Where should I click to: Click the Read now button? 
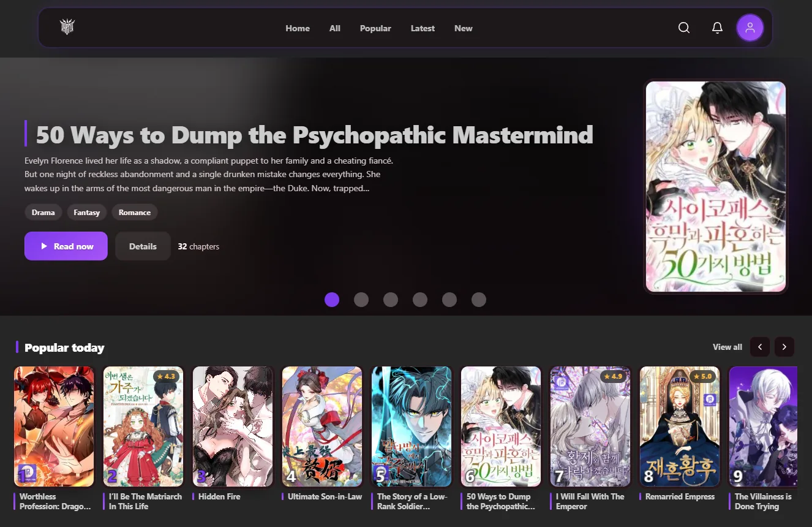(x=66, y=246)
